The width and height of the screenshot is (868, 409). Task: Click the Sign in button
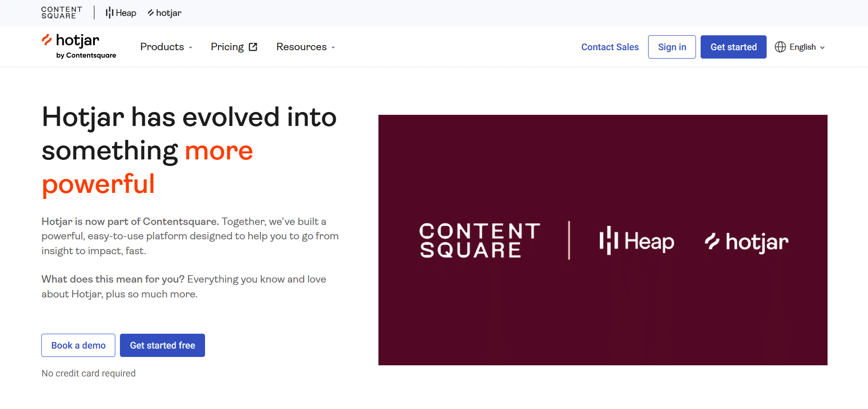click(x=672, y=47)
